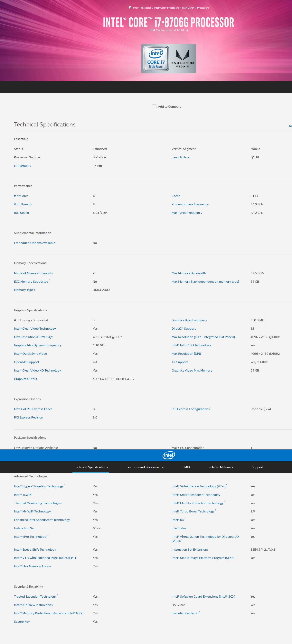Open the EMIB tab
Viewport: 292px width, 644px height.
186,467
